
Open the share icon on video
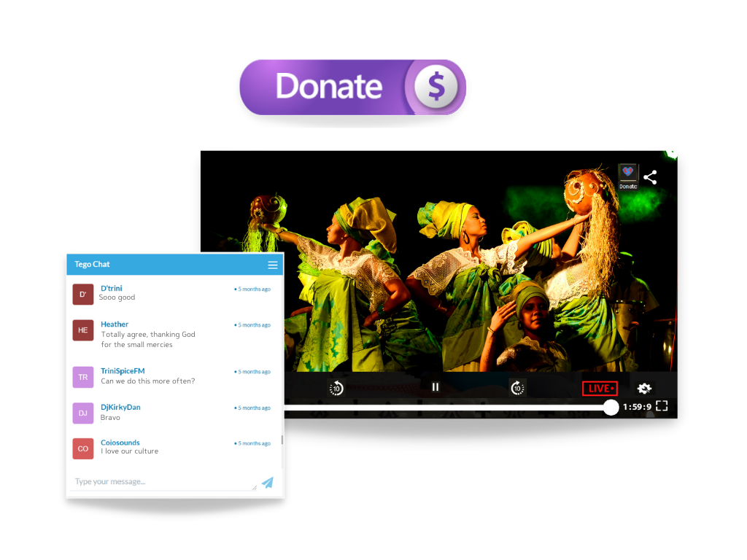[650, 177]
